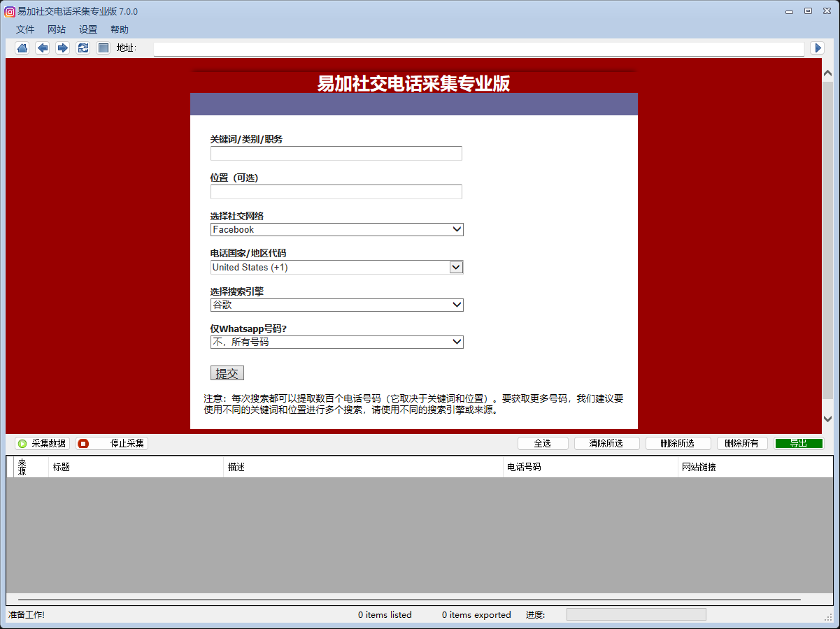Viewport: 840px width, 629px height.
Task: Click the 标题 column header
Action: (x=136, y=467)
